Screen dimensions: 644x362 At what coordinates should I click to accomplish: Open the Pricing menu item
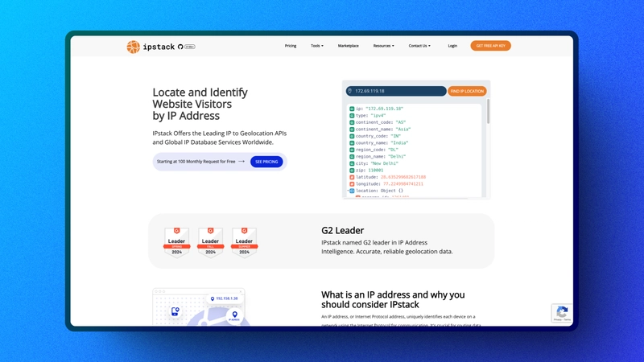pyautogui.click(x=291, y=46)
